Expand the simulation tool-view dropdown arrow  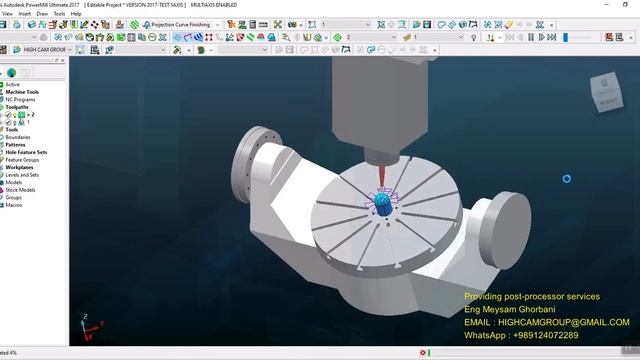coord(500,38)
